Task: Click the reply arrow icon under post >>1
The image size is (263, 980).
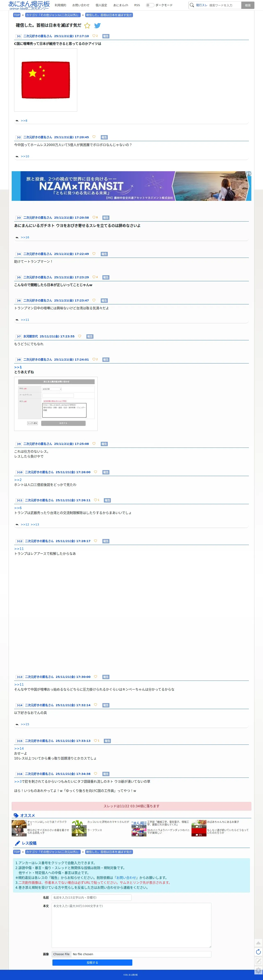Action: pyautogui.click(x=17, y=121)
